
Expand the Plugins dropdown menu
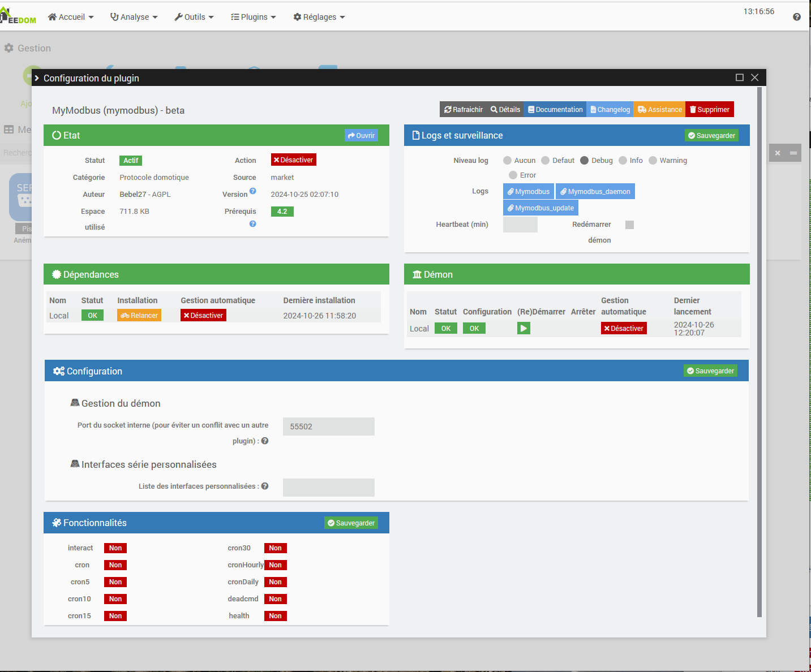254,17
